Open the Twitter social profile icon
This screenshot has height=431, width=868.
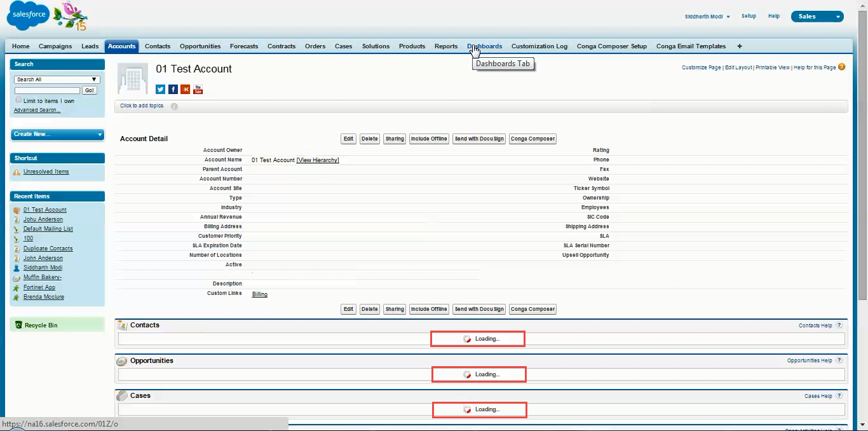(x=160, y=89)
